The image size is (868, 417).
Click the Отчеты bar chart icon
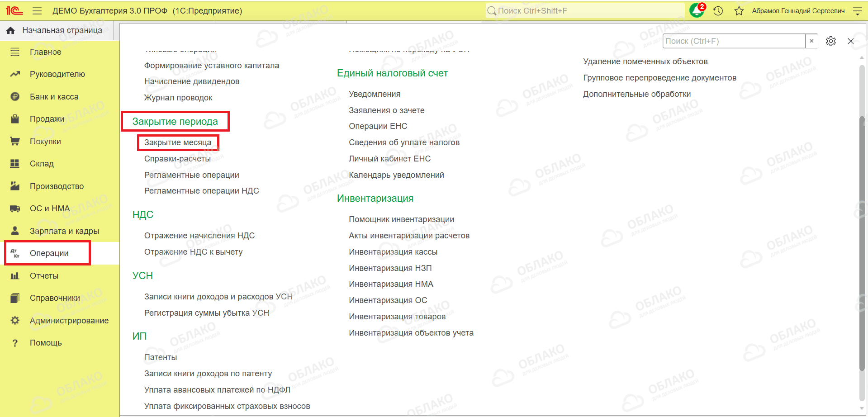pyautogui.click(x=15, y=275)
